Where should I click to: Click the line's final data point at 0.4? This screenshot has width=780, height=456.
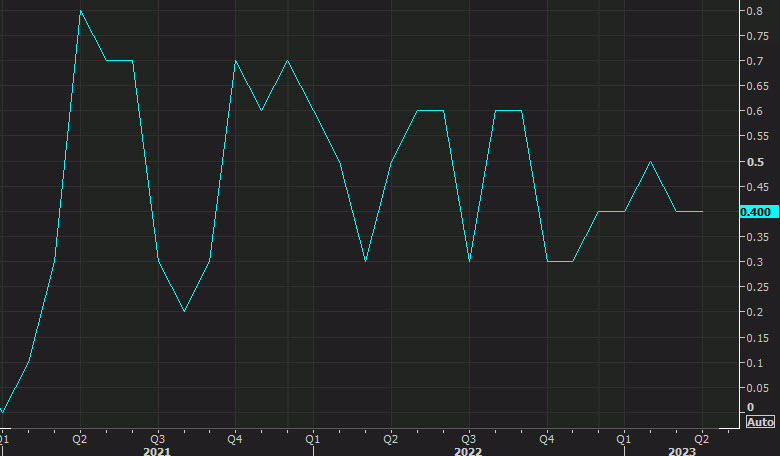702,212
